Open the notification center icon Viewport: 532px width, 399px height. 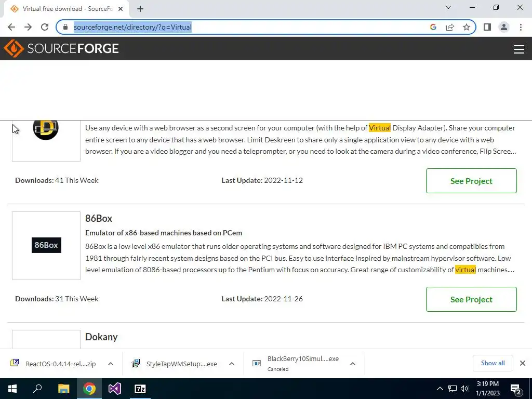(516, 389)
